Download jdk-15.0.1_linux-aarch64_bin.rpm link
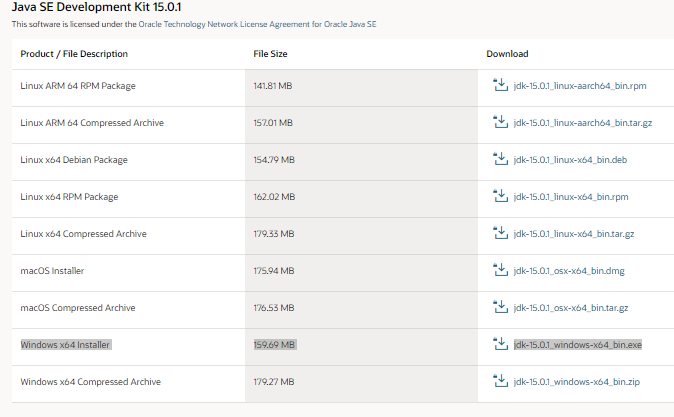Screen dimensions: 674x417 point(580,86)
